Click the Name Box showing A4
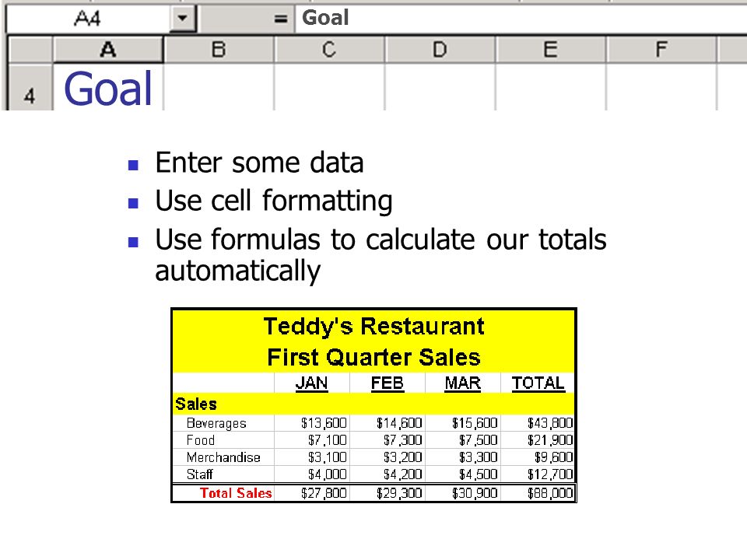 (88, 19)
